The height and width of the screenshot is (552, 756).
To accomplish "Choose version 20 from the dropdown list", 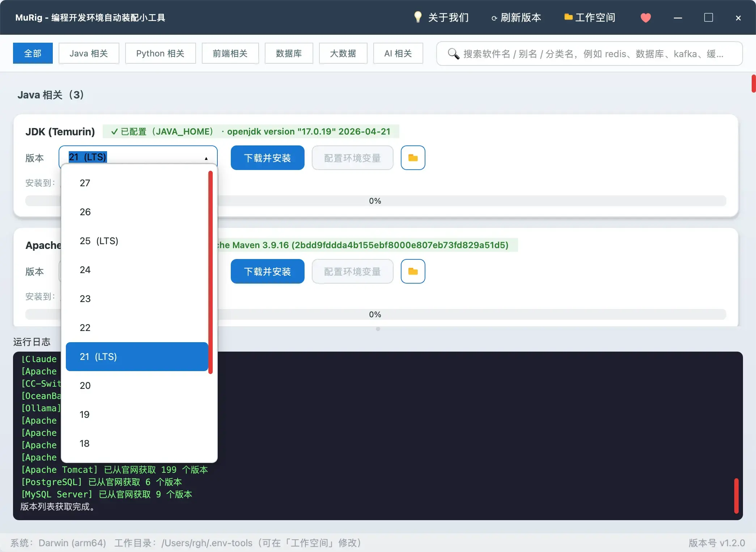I will pyautogui.click(x=137, y=386).
